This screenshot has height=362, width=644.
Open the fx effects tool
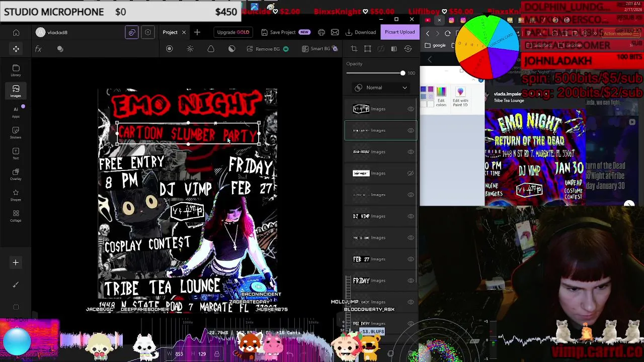click(x=38, y=49)
